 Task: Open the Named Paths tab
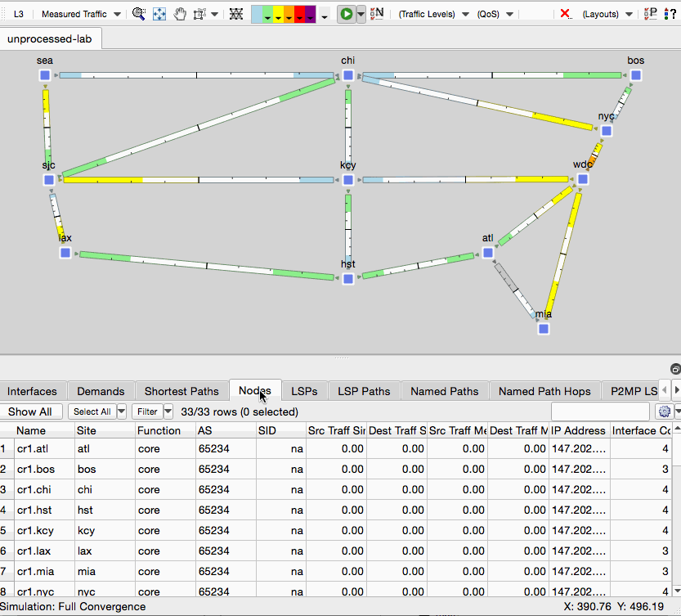(445, 391)
